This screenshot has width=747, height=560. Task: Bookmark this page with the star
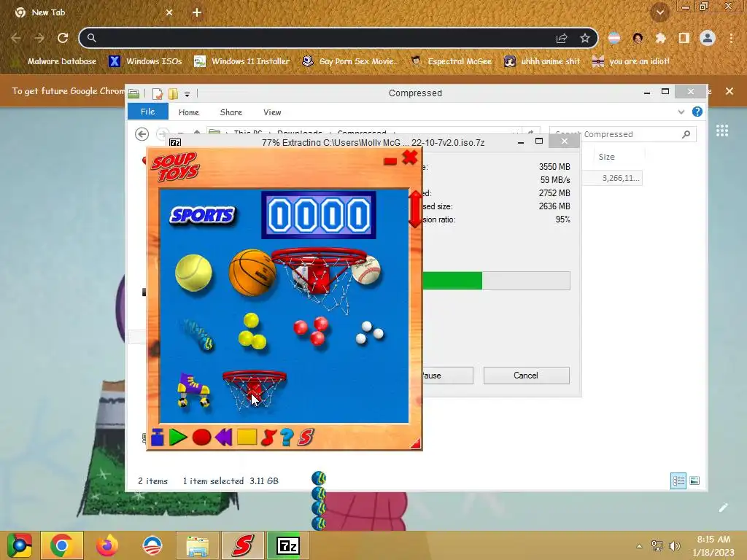pyautogui.click(x=585, y=38)
